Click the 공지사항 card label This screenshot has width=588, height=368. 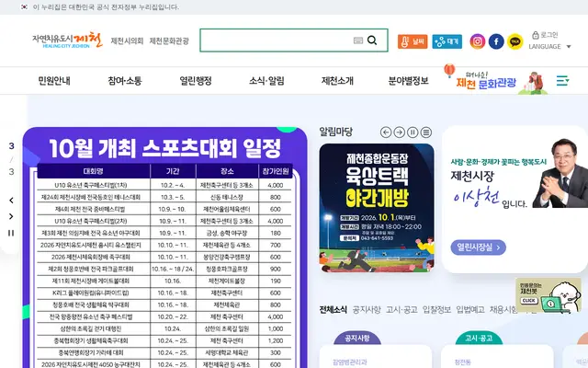coord(357,338)
